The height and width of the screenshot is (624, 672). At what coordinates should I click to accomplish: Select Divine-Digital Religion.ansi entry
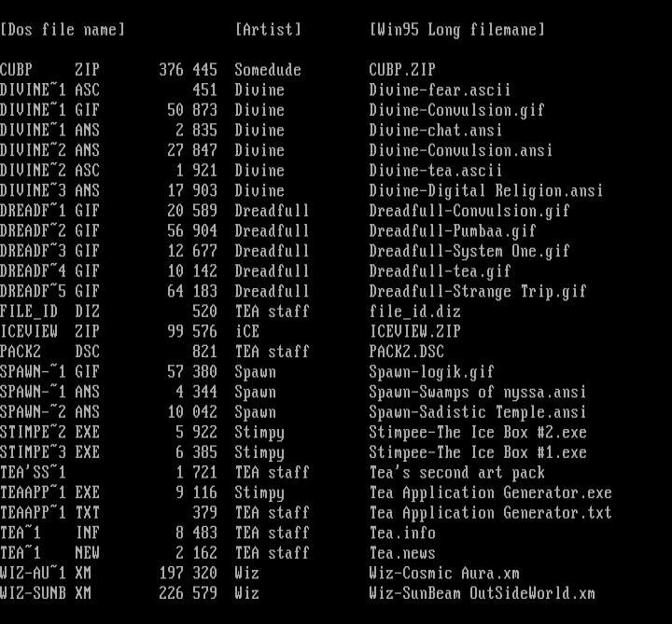(486, 191)
